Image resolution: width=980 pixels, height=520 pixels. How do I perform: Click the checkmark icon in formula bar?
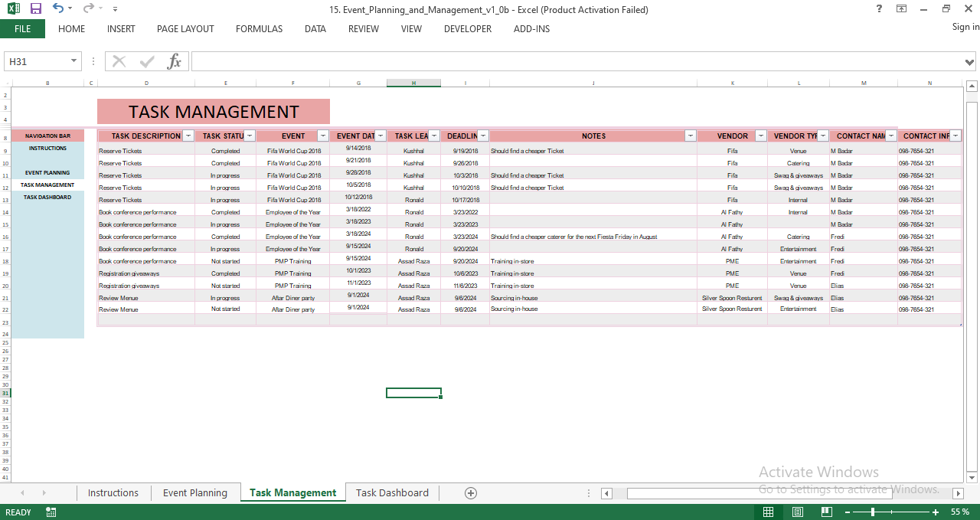click(147, 61)
